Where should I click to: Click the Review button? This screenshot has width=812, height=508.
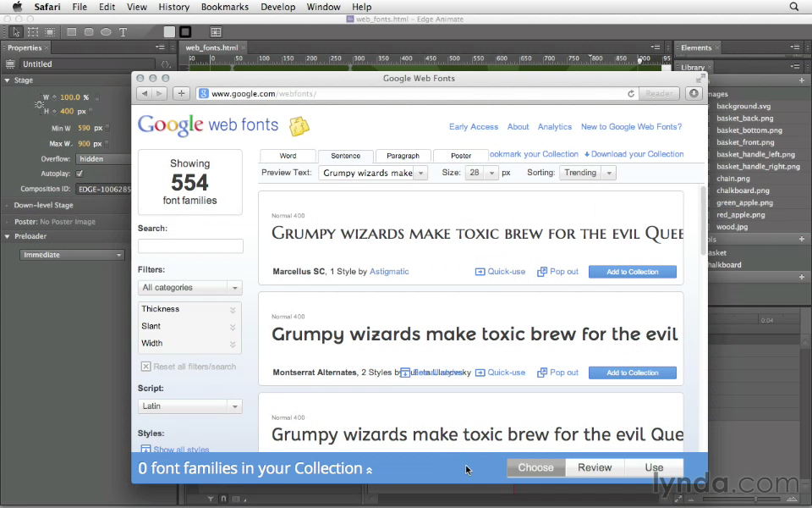click(595, 467)
